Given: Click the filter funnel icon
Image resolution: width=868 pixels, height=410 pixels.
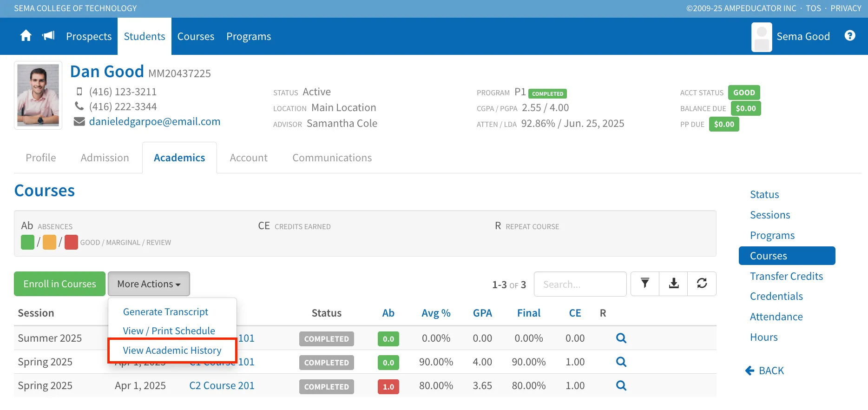Looking at the screenshot, I should [645, 284].
